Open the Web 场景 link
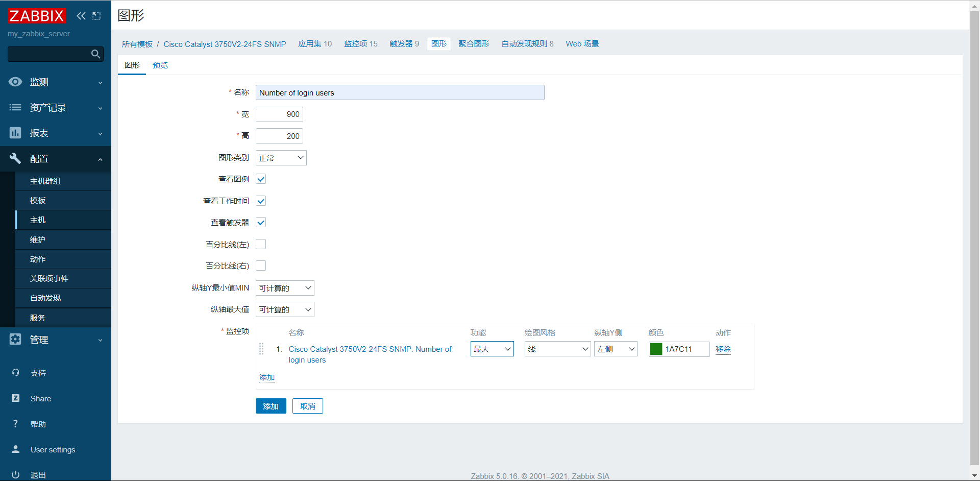 pos(582,44)
